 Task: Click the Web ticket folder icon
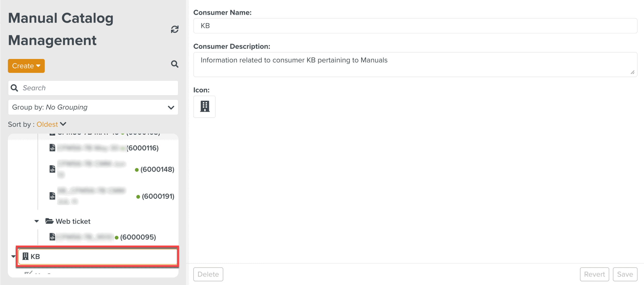coord(49,221)
